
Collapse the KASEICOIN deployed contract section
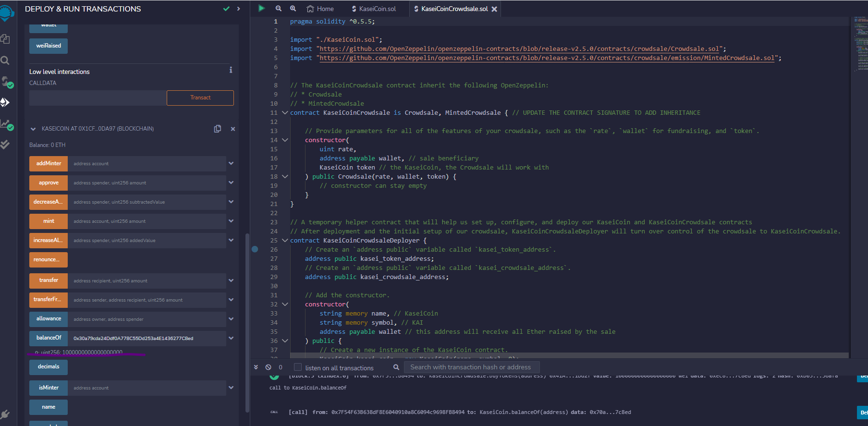[33, 129]
